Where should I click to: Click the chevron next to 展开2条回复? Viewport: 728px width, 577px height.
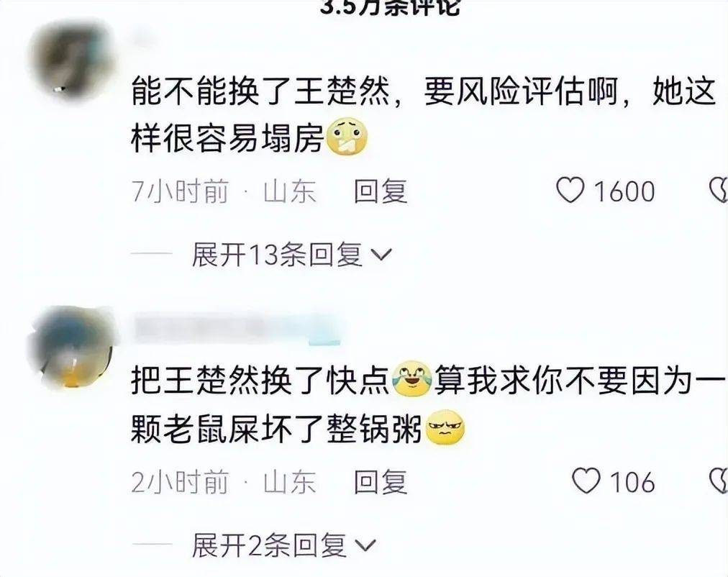(365, 545)
